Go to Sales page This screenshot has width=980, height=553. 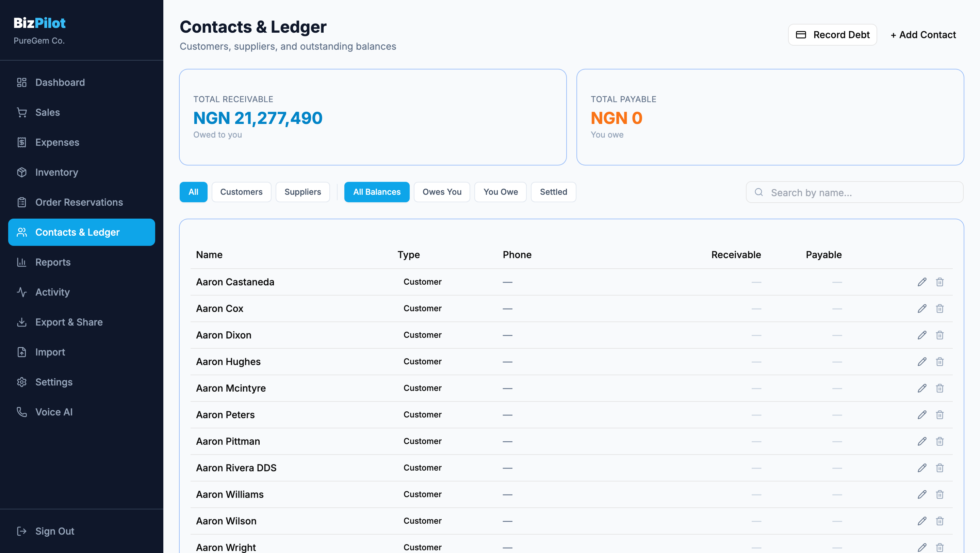81,112
